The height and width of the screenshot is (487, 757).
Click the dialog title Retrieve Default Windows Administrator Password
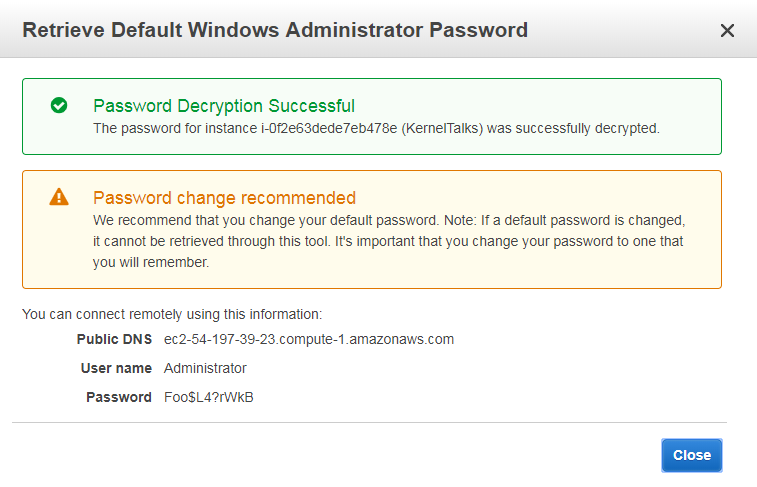pyautogui.click(x=275, y=30)
